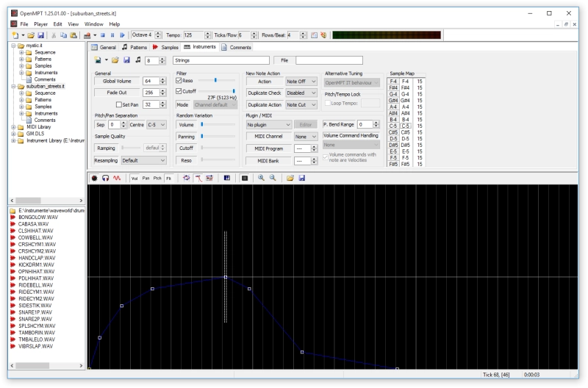Switch to the Patterns tab

click(x=135, y=47)
